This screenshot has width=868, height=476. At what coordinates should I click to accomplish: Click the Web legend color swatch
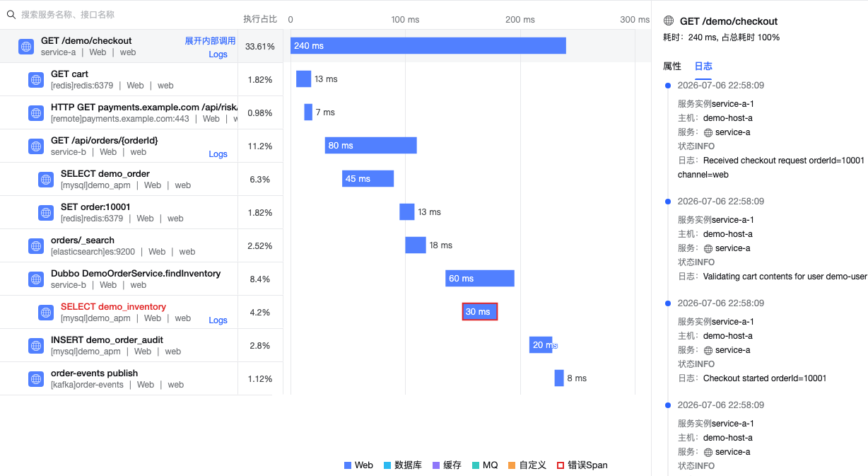[x=348, y=465]
